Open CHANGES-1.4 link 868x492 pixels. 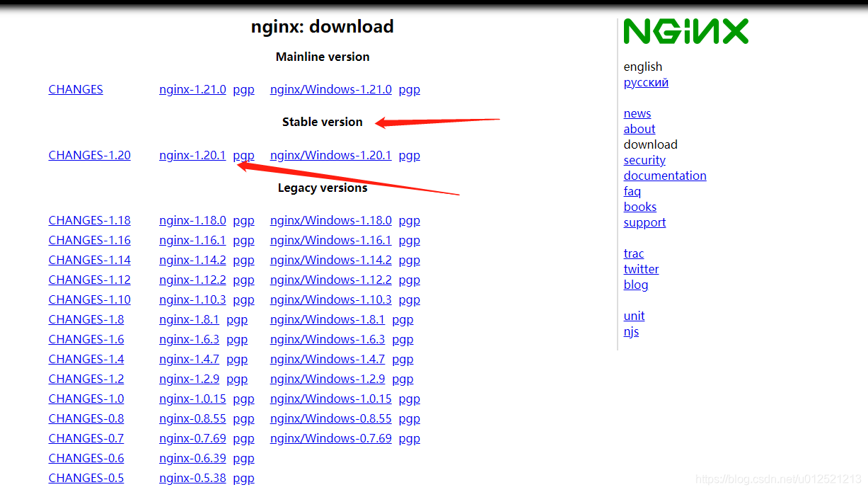pos(86,360)
